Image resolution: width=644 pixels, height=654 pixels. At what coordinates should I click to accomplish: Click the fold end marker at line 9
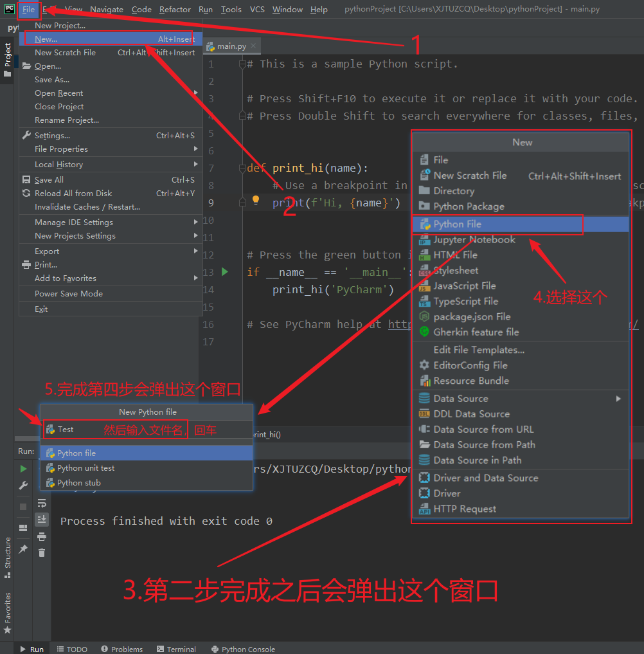click(x=242, y=203)
